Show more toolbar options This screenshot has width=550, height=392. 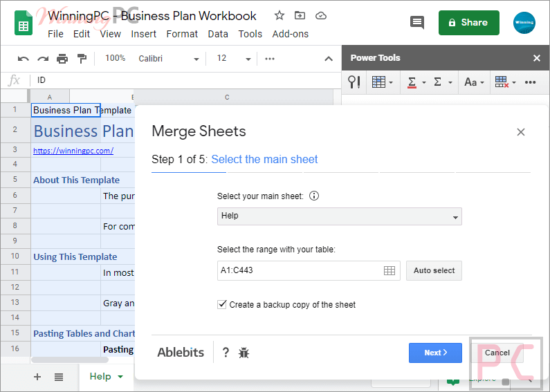(270, 59)
